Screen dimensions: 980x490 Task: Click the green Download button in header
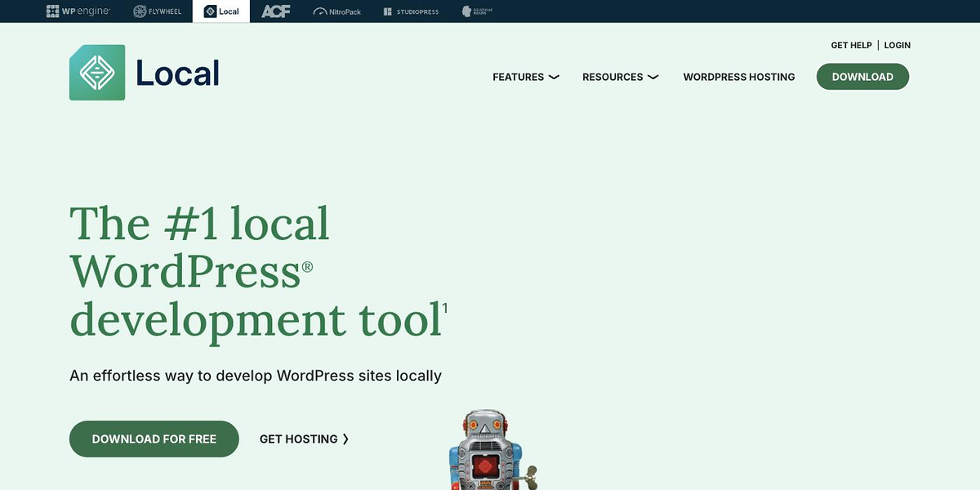[862, 77]
